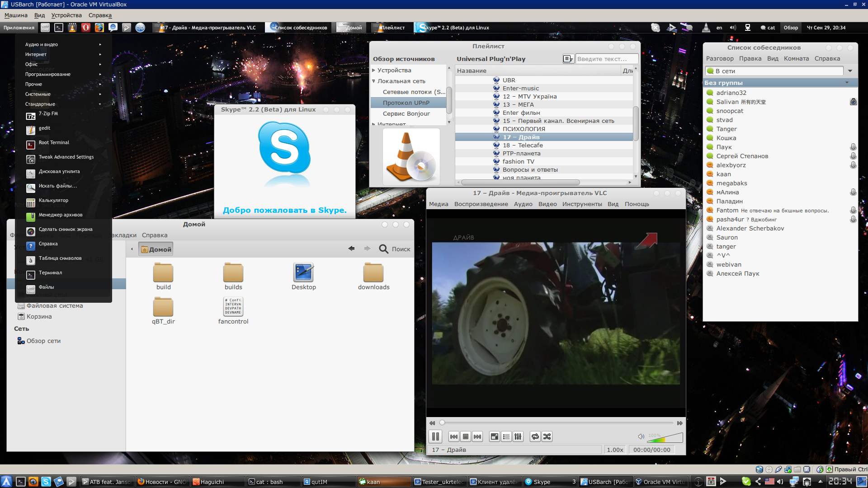Open Воспроизведение menu in VLC

(481, 204)
